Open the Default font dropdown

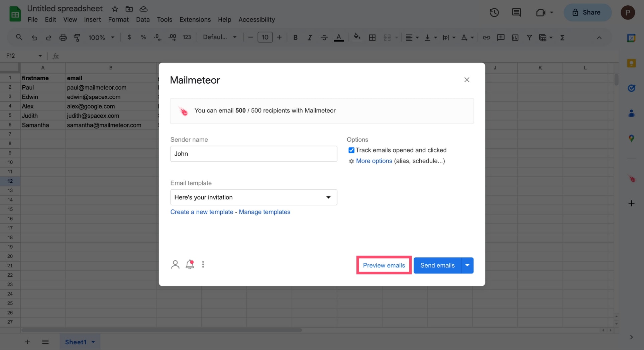[220, 37]
